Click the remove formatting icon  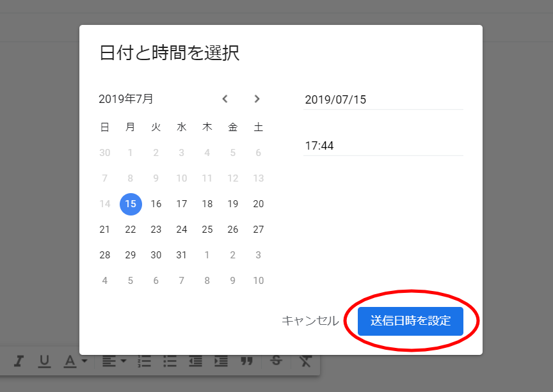305,361
